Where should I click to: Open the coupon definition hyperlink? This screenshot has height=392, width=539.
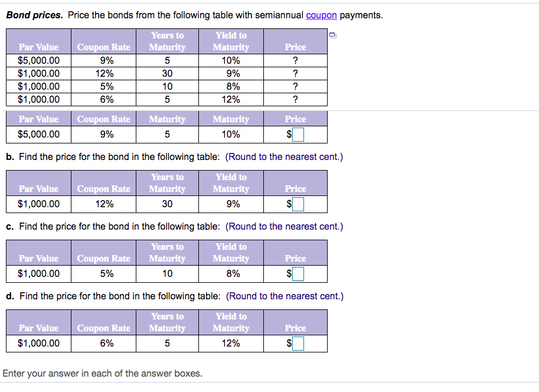click(x=321, y=15)
